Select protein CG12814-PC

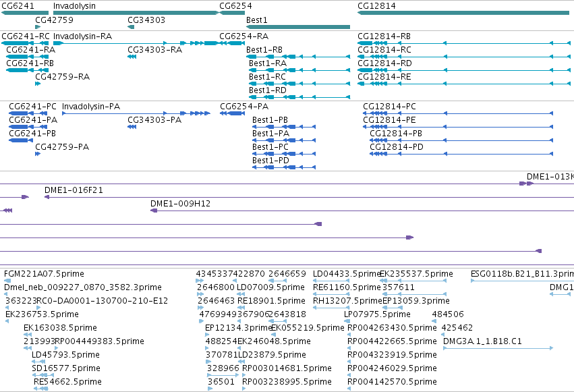[x=389, y=107]
